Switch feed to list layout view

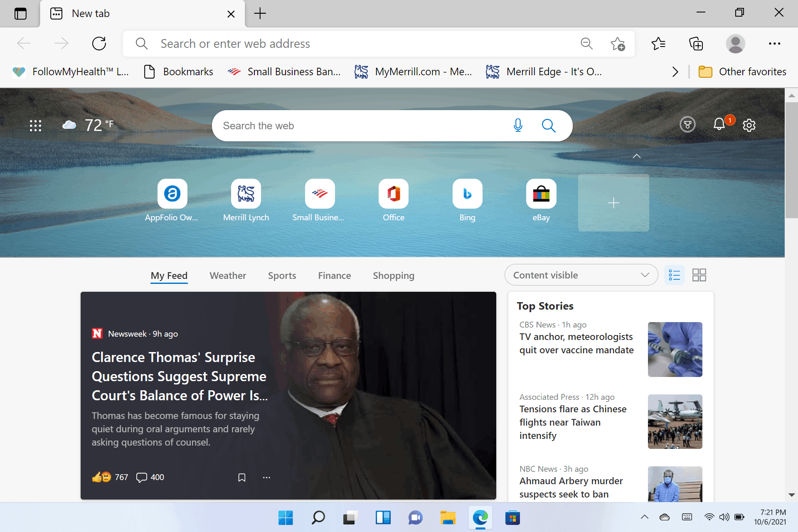click(x=674, y=275)
